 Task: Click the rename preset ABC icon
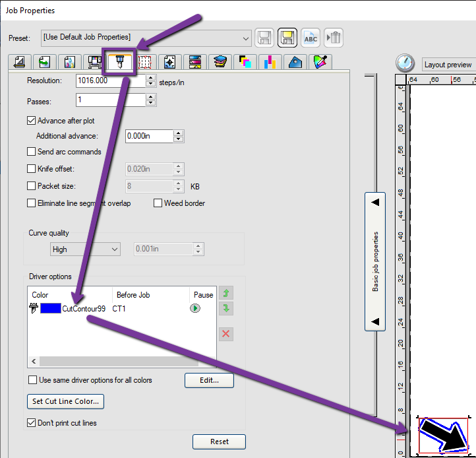click(x=310, y=38)
